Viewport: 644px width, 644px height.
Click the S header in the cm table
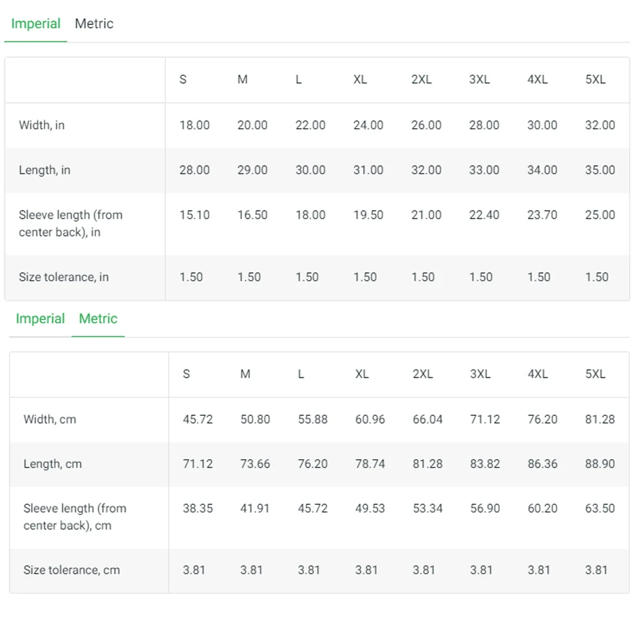click(186, 374)
